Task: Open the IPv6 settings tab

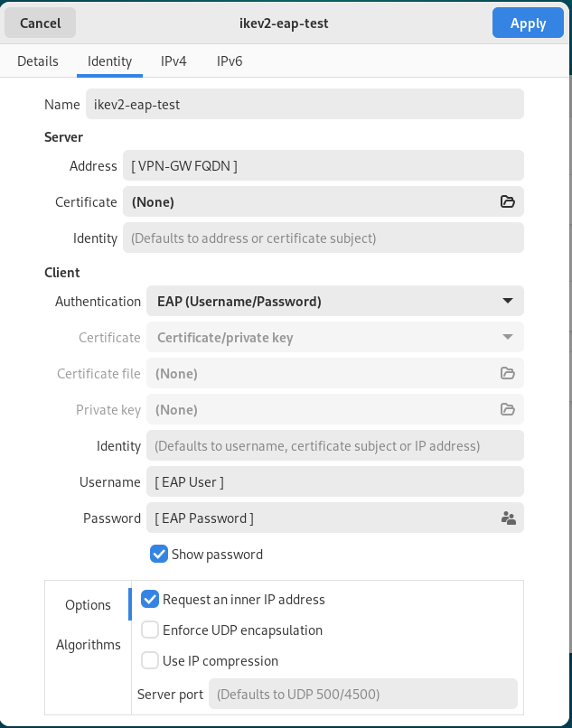Action: [229, 61]
